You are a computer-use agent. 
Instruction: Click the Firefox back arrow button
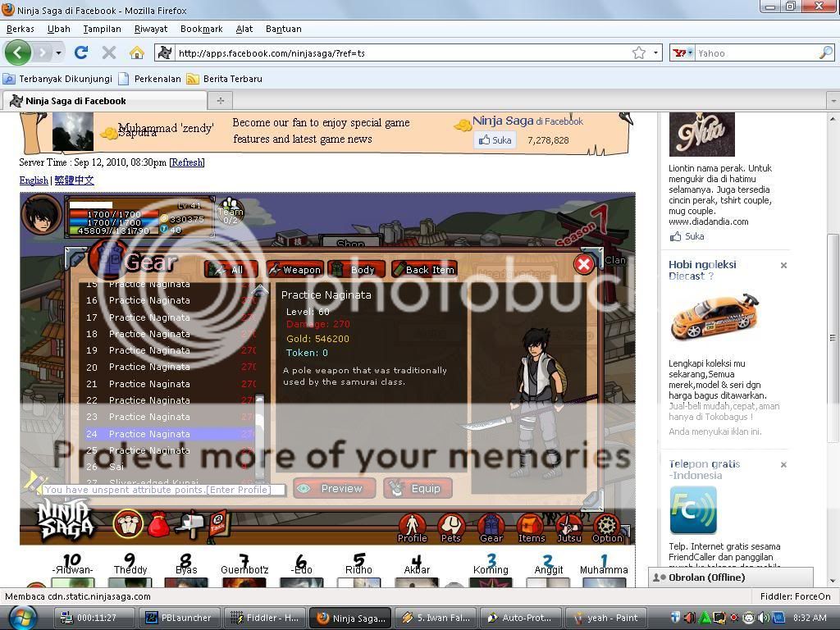pyautogui.click(x=18, y=53)
